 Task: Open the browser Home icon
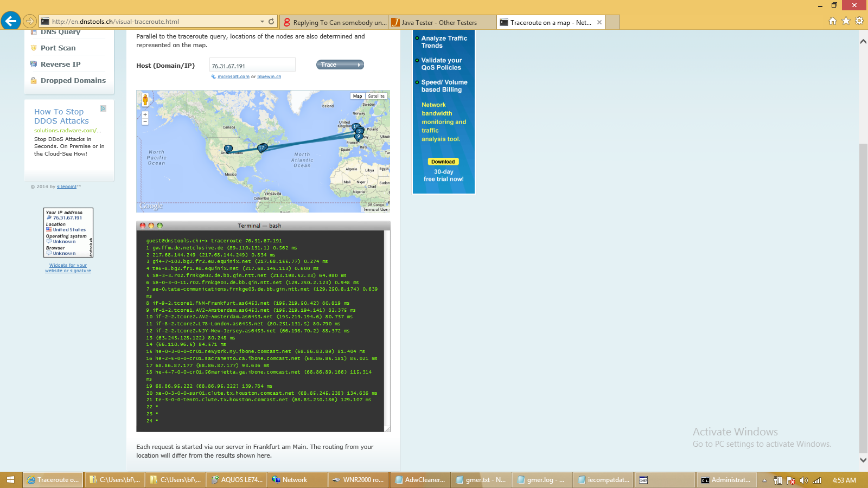click(833, 21)
